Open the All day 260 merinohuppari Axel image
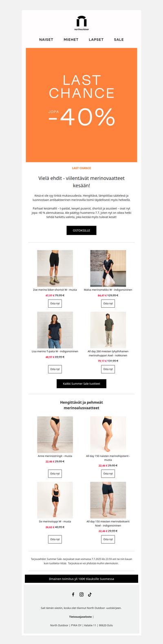The width and height of the screenshot is (163, 644). (108, 330)
